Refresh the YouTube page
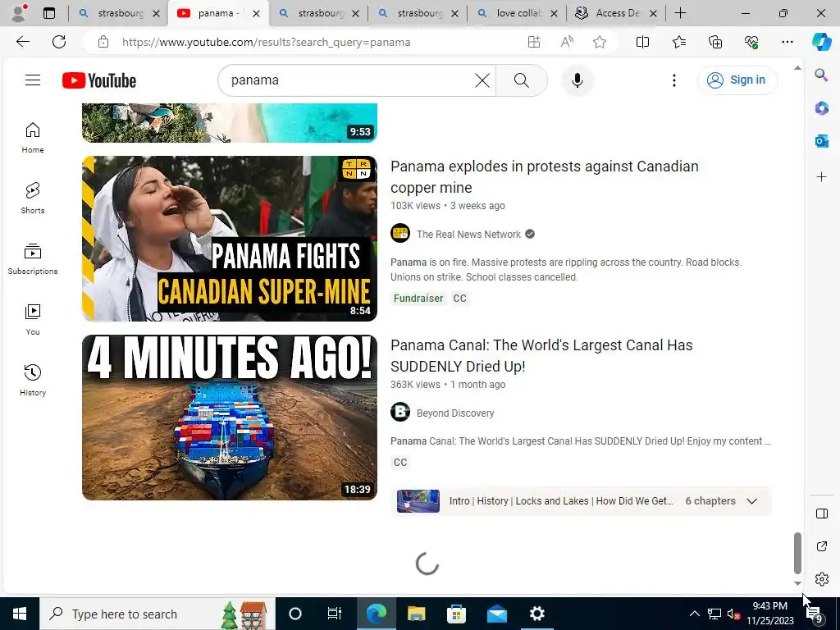The width and height of the screenshot is (840, 630). click(x=59, y=42)
